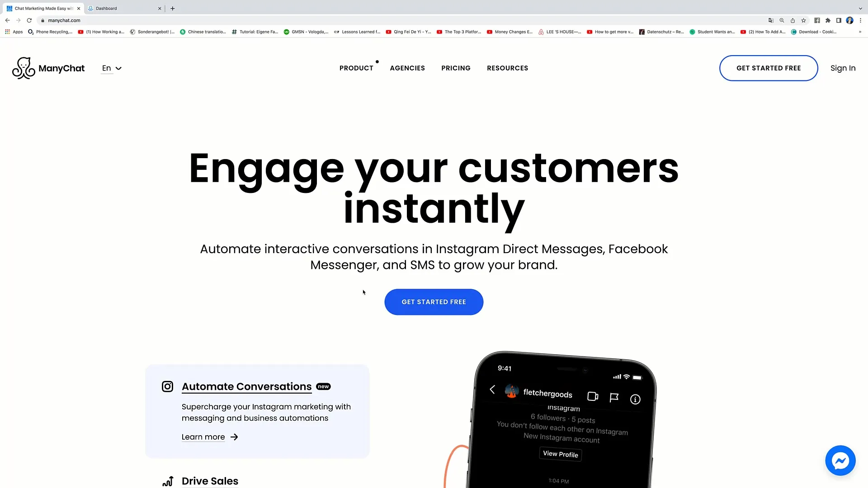Expand the language dropdown showing En

112,68
